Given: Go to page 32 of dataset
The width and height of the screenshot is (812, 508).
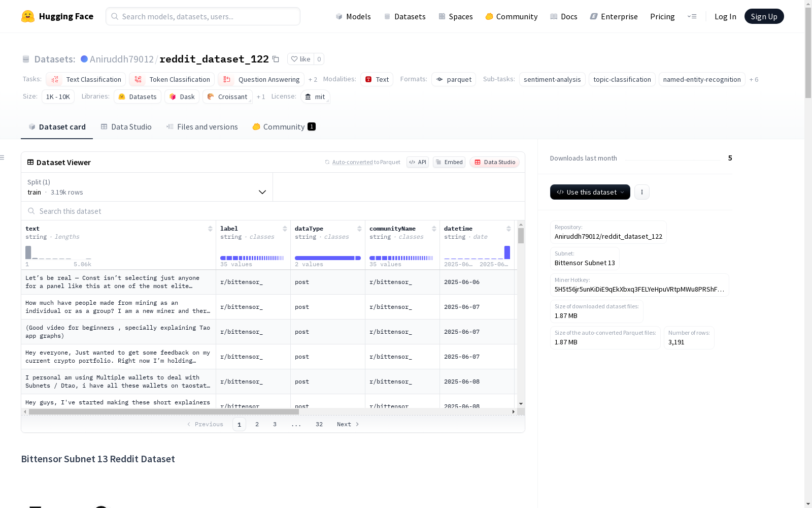Looking at the screenshot, I should [319, 424].
